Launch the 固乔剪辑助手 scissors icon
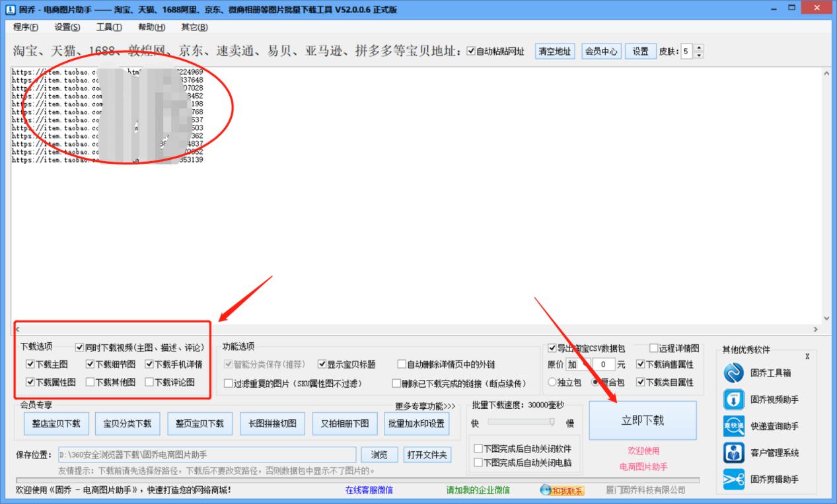The height and width of the screenshot is (504, 837). 734,479
